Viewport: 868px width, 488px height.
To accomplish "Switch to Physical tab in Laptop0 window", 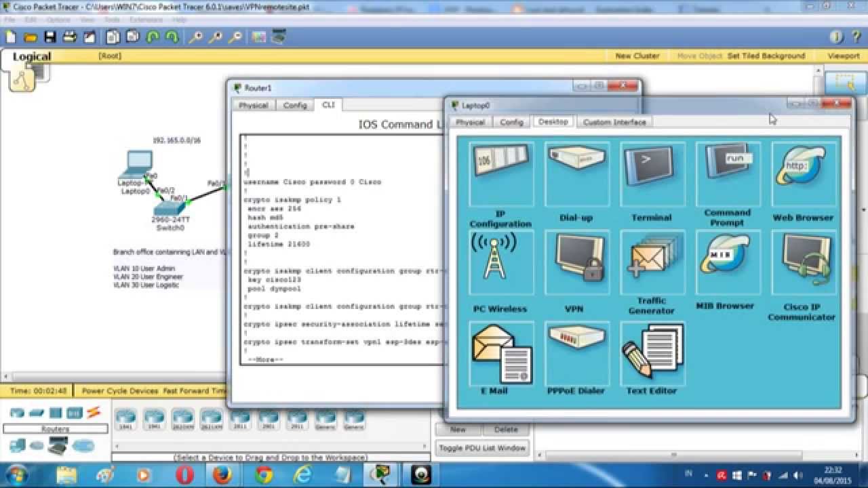I will coord(470,122).
